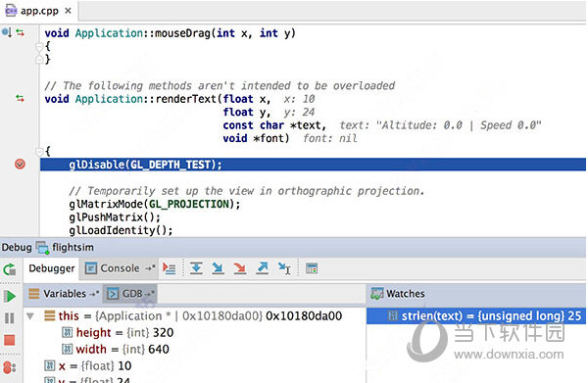Click the pin arrow beside GDB
Image resolution: width=588 pixels, height=383 pixels.
pos(150,294)
